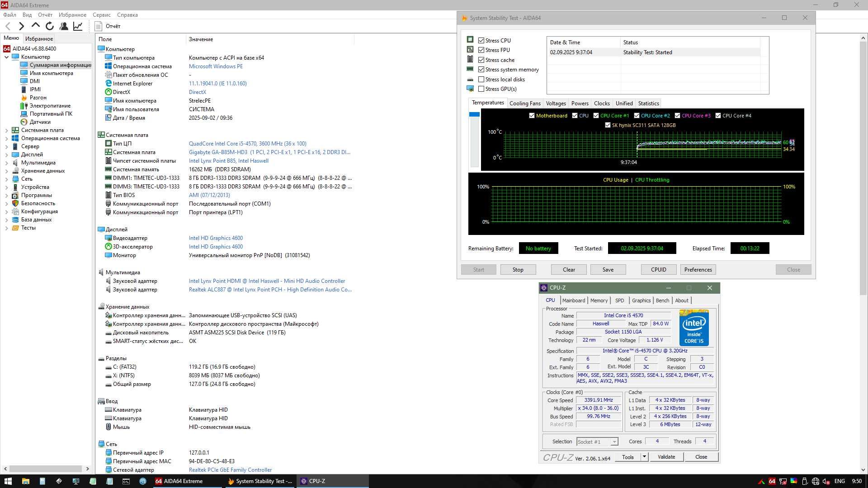Go up one level with AIDA64 up arrow
Image resolution: width=868 pixels, height=488 pixels.
[35, 26]
